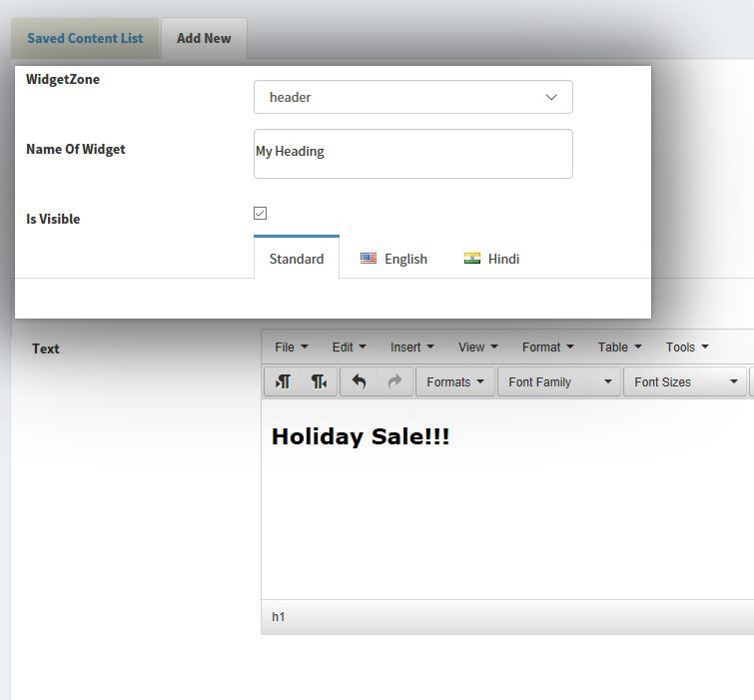Open the File menu in editor

tap(292, 348)
